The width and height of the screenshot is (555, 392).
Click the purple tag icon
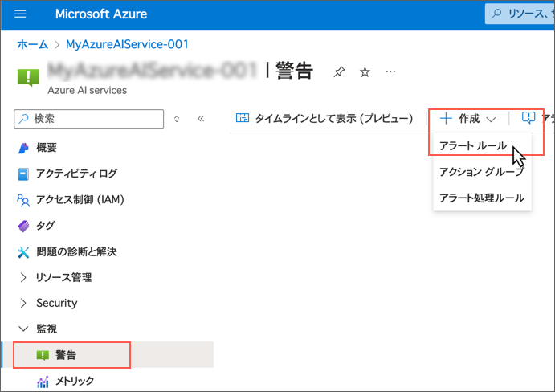(x=23, y=226)
